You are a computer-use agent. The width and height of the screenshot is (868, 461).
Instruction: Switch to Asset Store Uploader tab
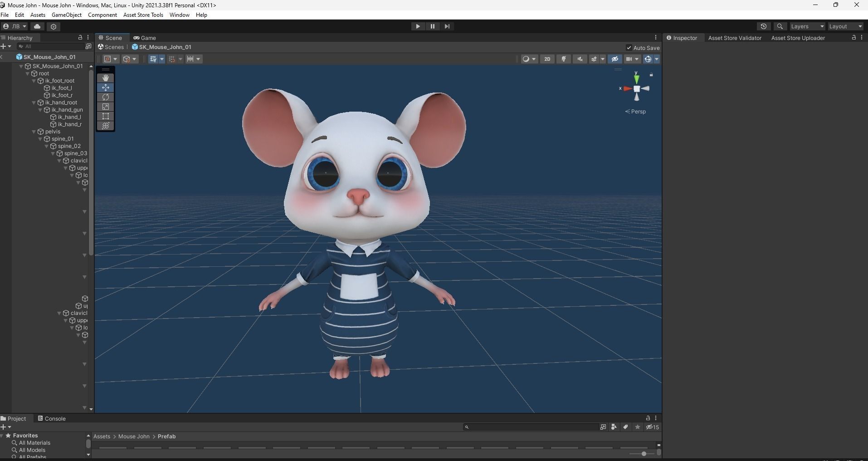pos(798,38)
